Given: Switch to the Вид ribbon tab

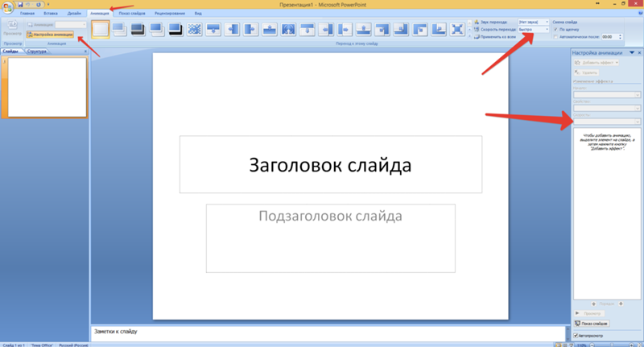Looking at the screenshot, I should coord(198,13).
